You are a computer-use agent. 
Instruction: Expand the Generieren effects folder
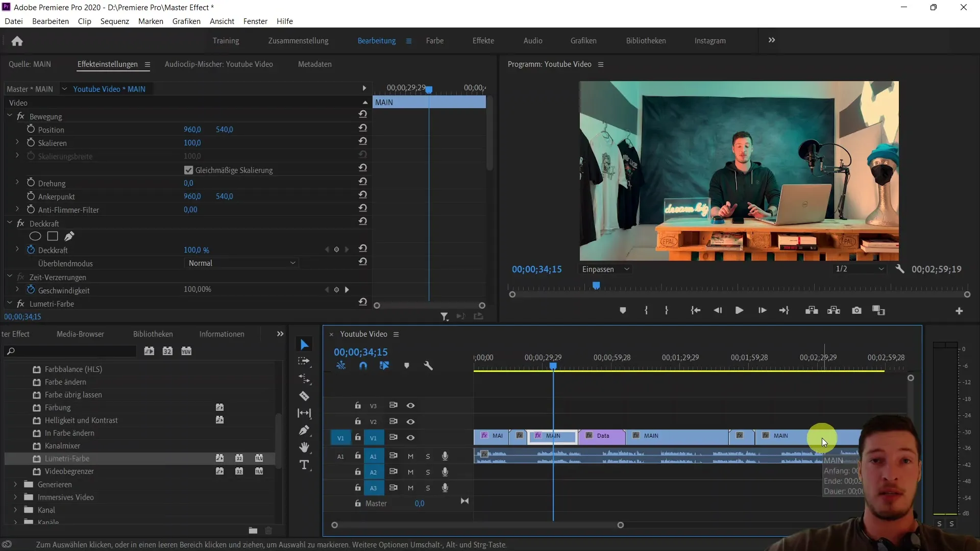coord(15,484)
